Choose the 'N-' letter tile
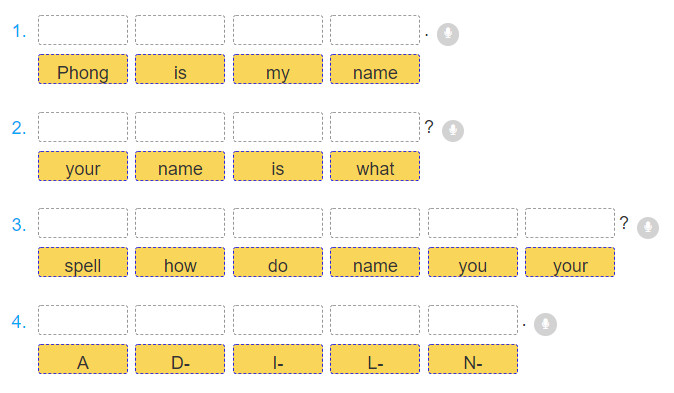Image resolution: width=674 pixels, height=393 pixels. 473,359
